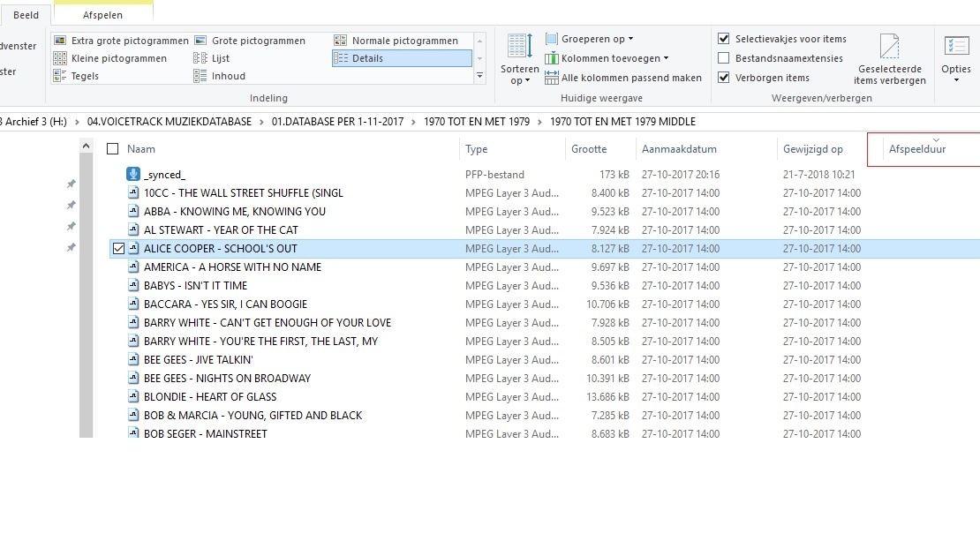
Task: Click the America Horse With No Name icon
Action: [133, 267]
